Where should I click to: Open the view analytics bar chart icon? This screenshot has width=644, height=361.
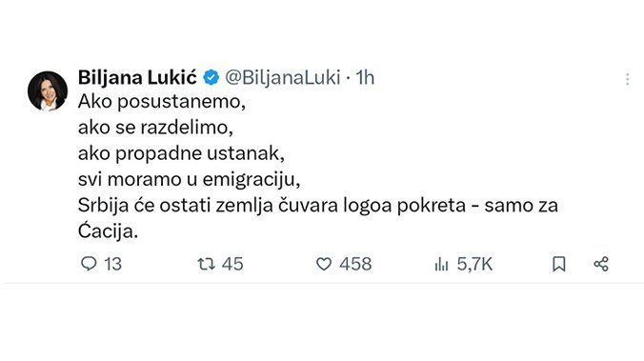click(441, 264)
